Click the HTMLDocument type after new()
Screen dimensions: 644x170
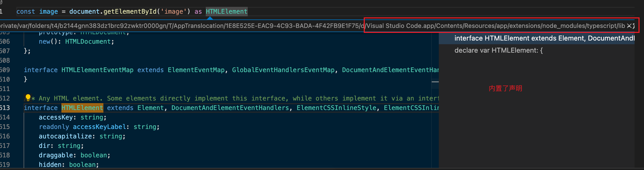(88, 41)
